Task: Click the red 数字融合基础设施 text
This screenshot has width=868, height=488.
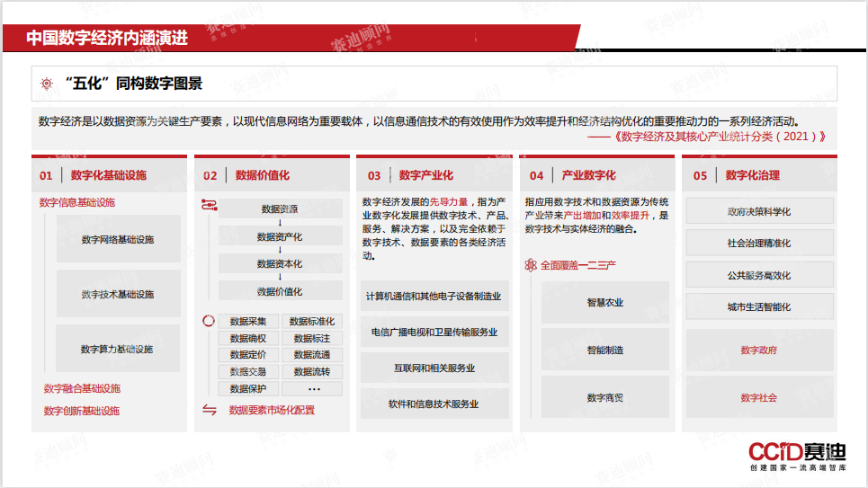Action: pos(82,388)
